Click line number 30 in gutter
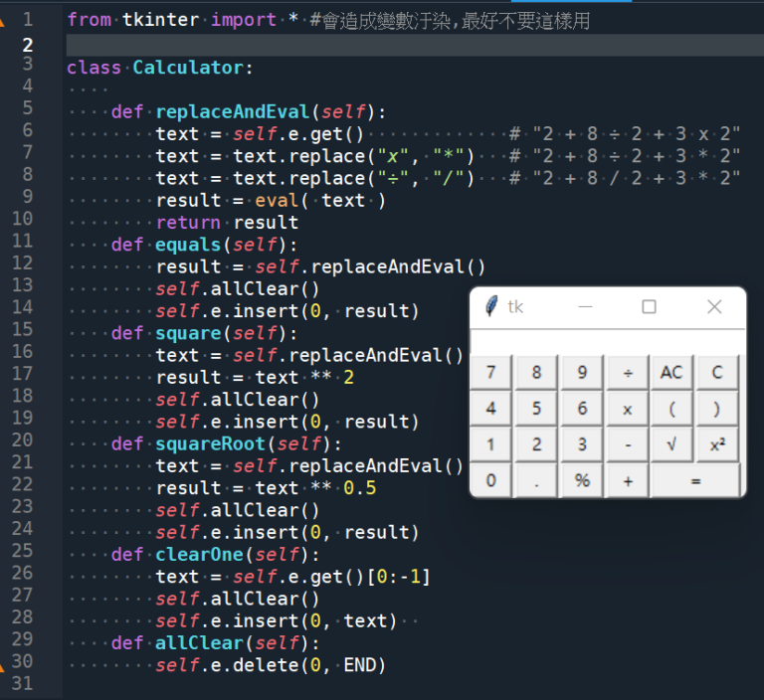This screenshot has width=764, height=700. (x=23, y=661)
